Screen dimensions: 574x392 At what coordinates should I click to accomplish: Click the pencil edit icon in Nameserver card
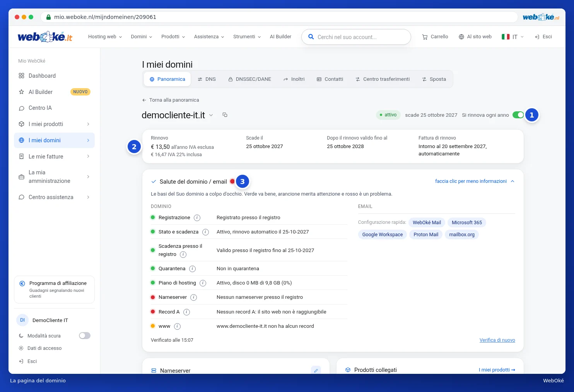316,370
